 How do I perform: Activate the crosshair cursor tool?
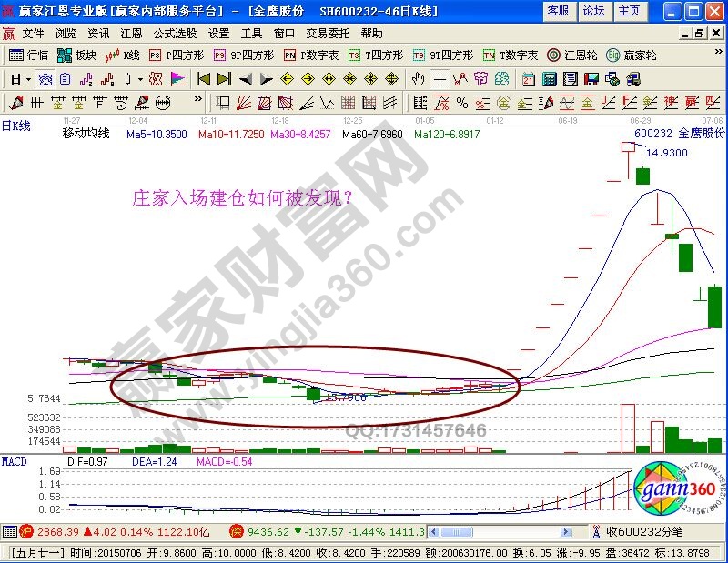(440, 78)
